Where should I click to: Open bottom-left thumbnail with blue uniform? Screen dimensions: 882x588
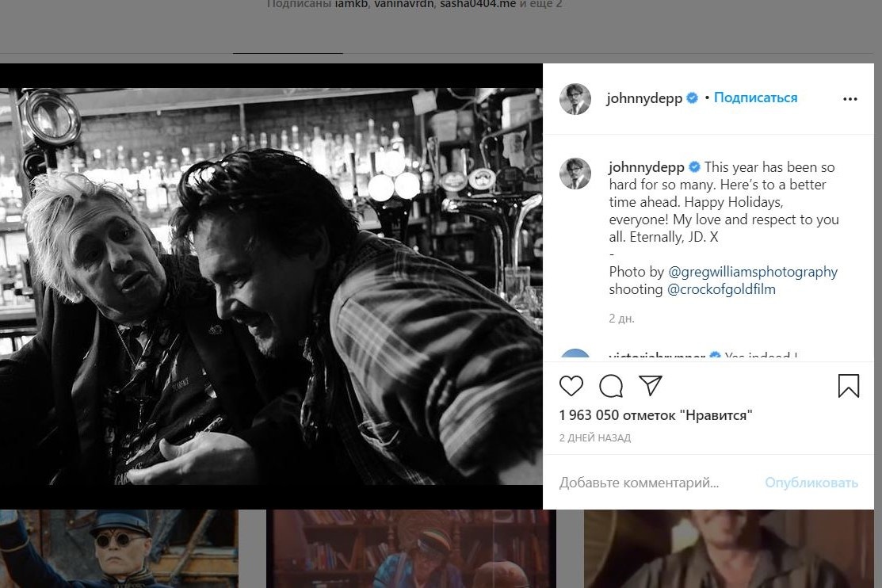[x=119, y=548]
